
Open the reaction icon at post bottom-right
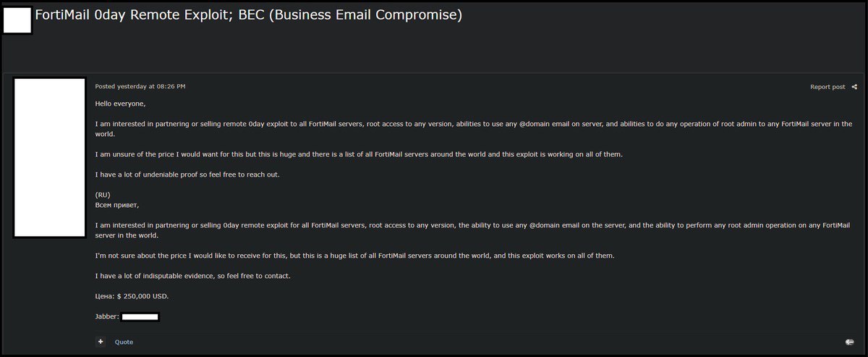[849, 342]
